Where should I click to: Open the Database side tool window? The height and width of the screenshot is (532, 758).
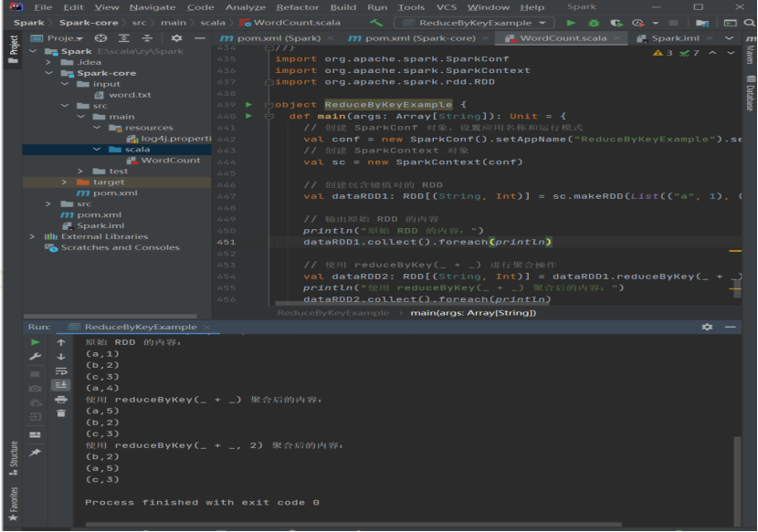tap(750, 94)
